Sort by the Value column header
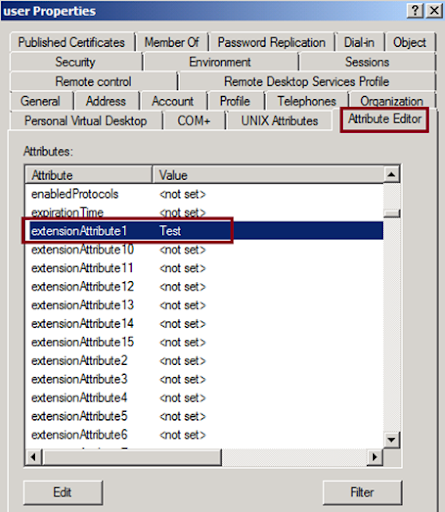This screenshot has width=445, height=512. click(x=268, y=175)
